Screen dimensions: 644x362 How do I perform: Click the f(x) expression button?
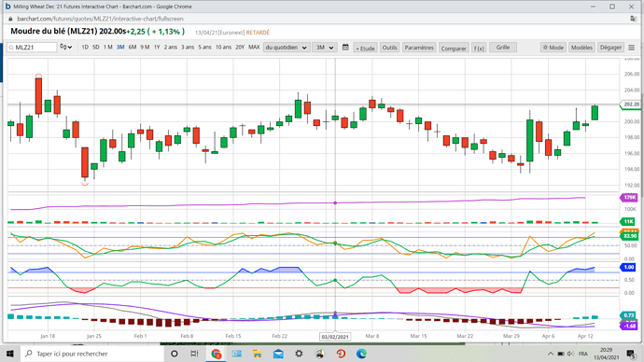(x=479, y=48)
